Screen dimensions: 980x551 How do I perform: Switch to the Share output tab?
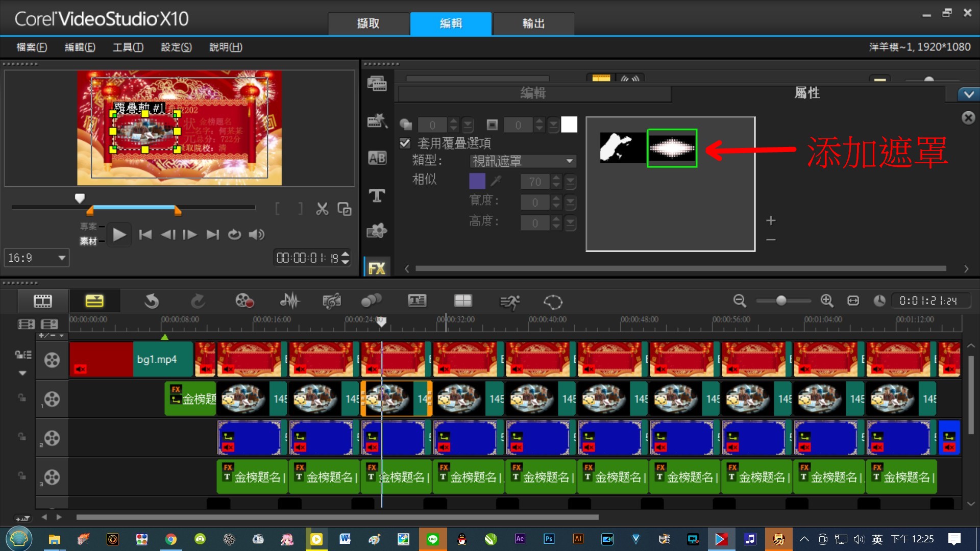tap(534, 23)
